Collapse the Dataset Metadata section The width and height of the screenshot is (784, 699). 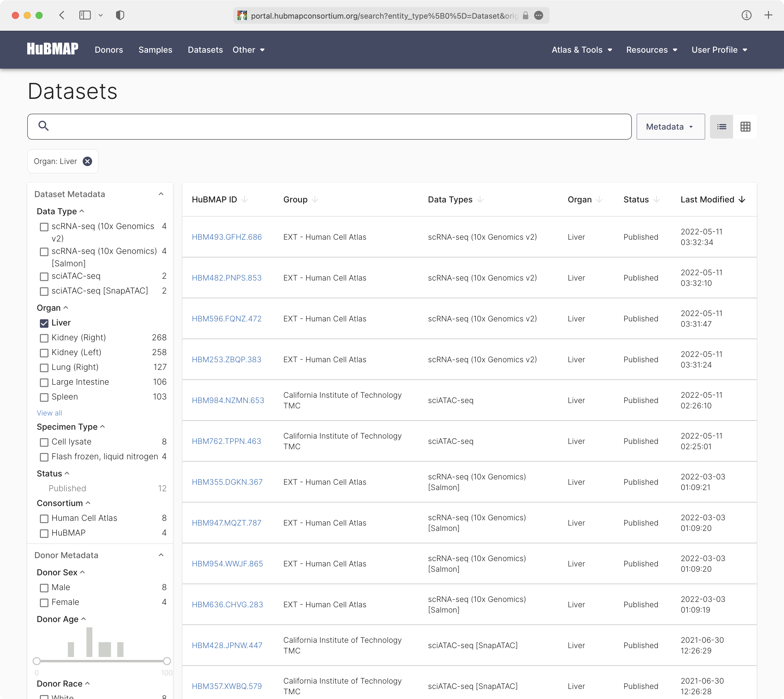[161, 194]
